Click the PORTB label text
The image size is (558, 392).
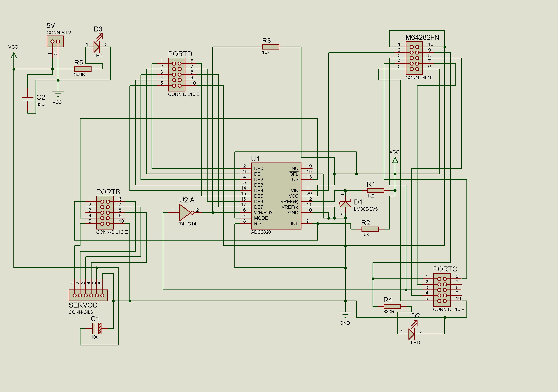[108, 192]
